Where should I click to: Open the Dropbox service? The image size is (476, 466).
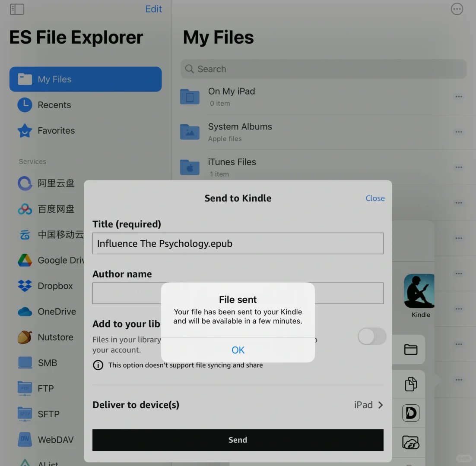click(45, 286)
